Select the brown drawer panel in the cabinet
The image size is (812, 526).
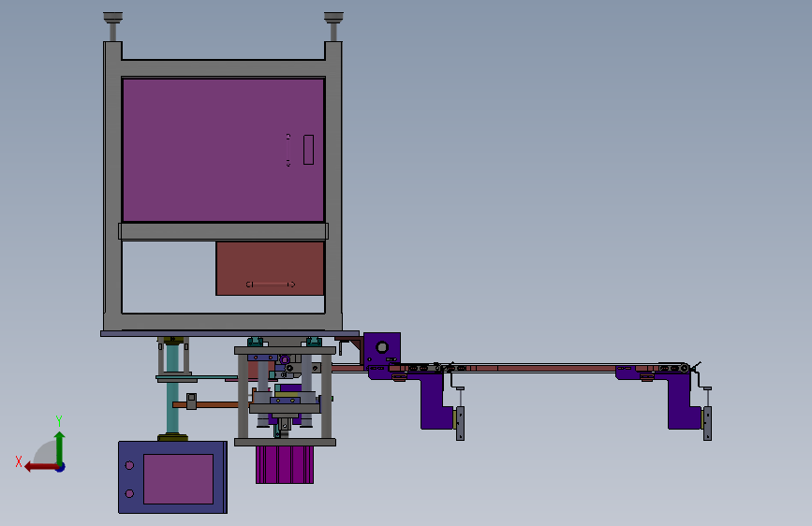point(270,269)
